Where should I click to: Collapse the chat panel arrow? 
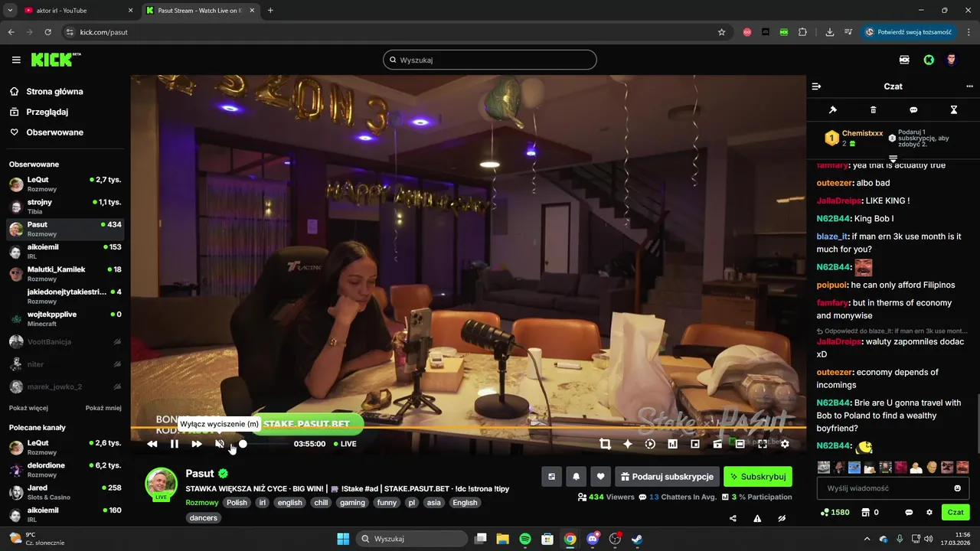(x=816, y=86)
